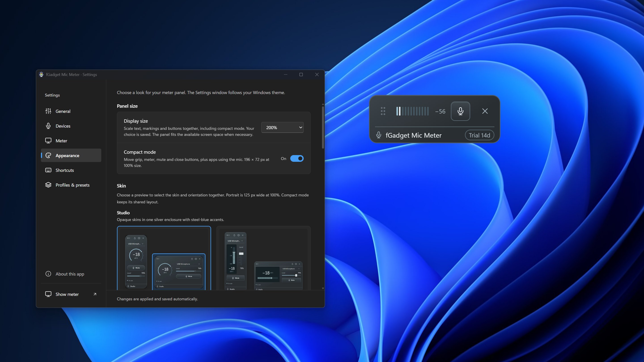Click the settings content vertical scrollbar
The height and width of the screenshot is (362, 644).
click(323, 127)
